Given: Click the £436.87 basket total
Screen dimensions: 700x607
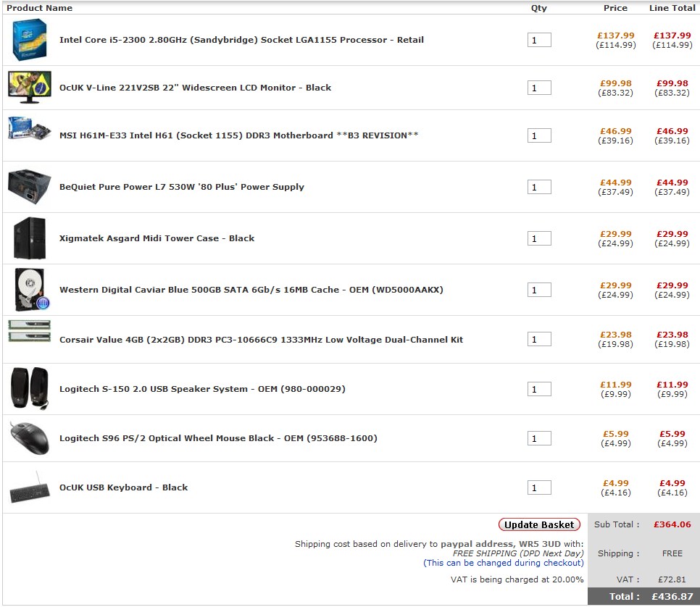Looking at the screenshot, I should pyautogui.click(x=672, y=596).
